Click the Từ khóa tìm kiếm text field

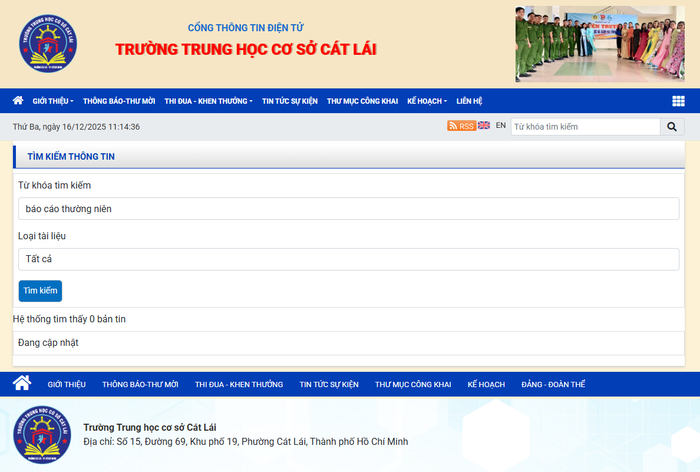point(348,208)
